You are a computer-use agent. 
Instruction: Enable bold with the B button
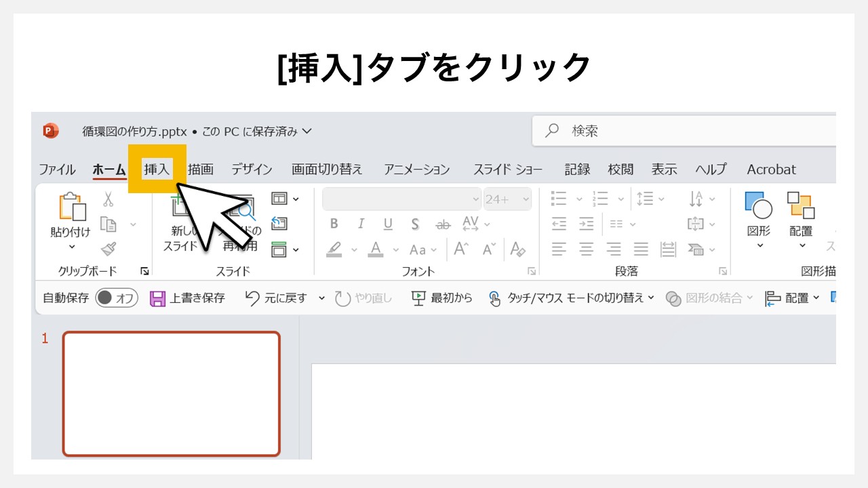334,224
